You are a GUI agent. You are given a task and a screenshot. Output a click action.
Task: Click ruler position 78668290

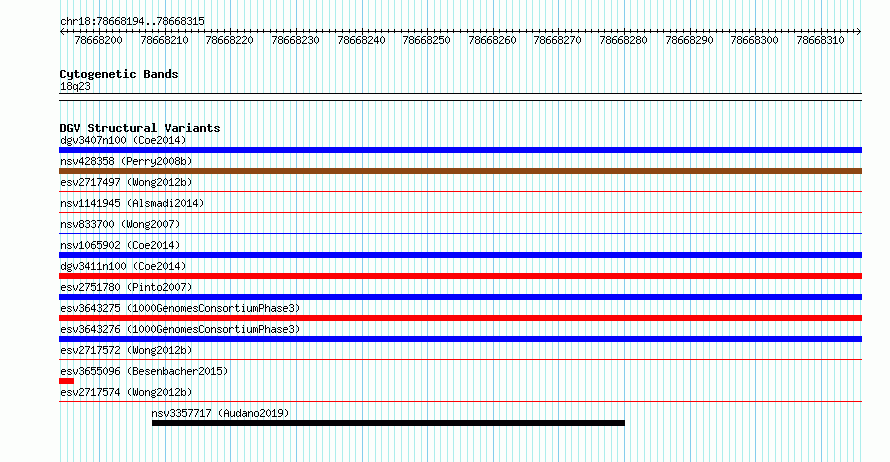689,40
